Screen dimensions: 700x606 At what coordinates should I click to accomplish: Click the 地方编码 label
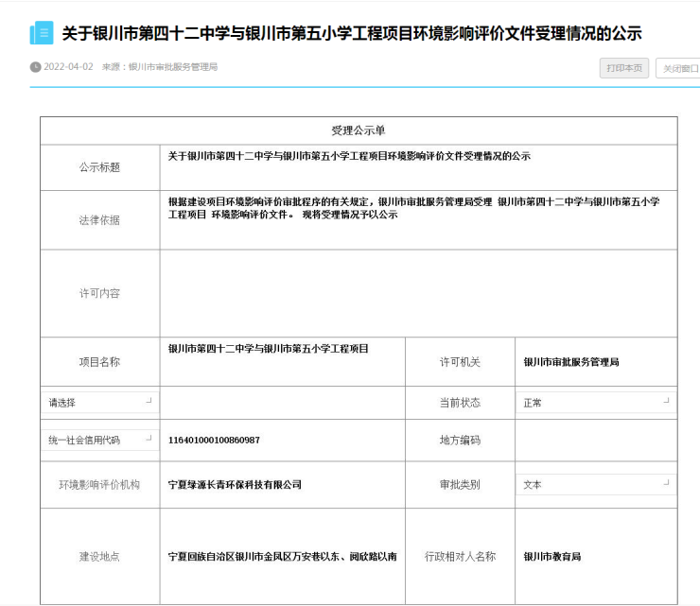coord(460,440)
